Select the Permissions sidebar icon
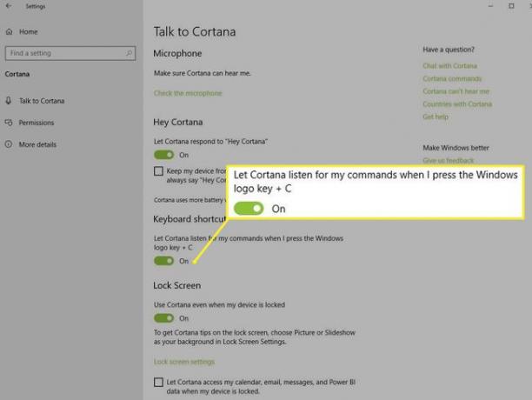The width and height of the screenshot is (532, 400). point(9,123)
